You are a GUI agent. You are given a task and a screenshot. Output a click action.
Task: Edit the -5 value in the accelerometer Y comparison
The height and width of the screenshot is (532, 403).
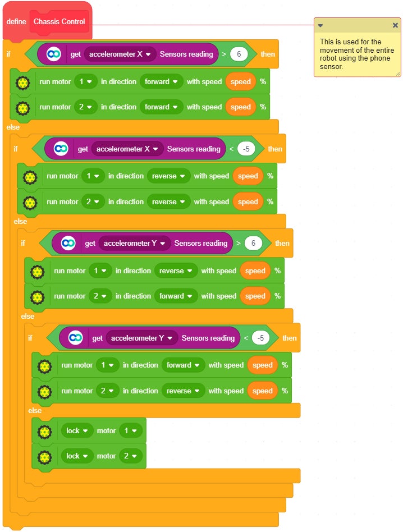[260, 338]
